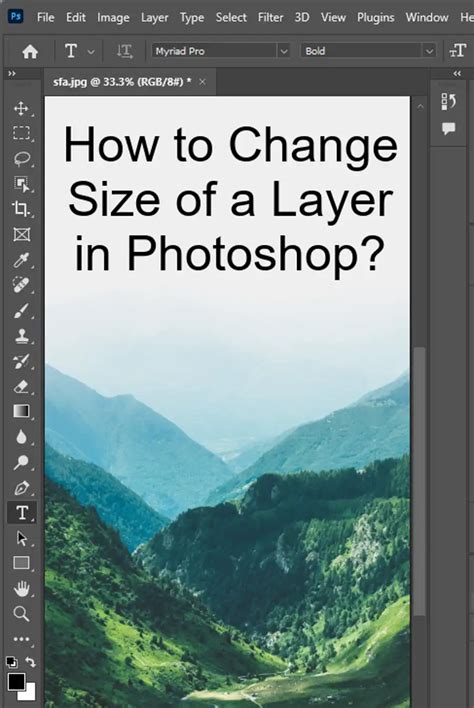Click the Photoshop Ps logo
The image size is (474, 708).
16,17
